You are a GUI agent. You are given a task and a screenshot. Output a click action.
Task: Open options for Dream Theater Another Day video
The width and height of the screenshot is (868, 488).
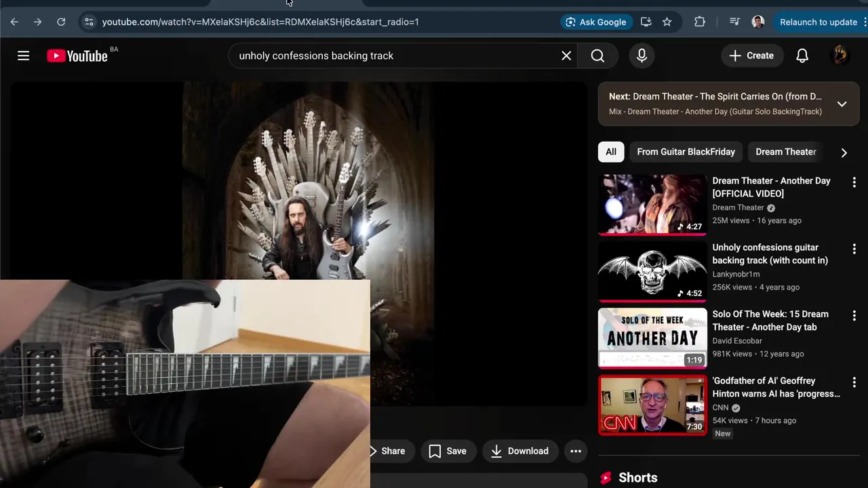pos(854,182)
